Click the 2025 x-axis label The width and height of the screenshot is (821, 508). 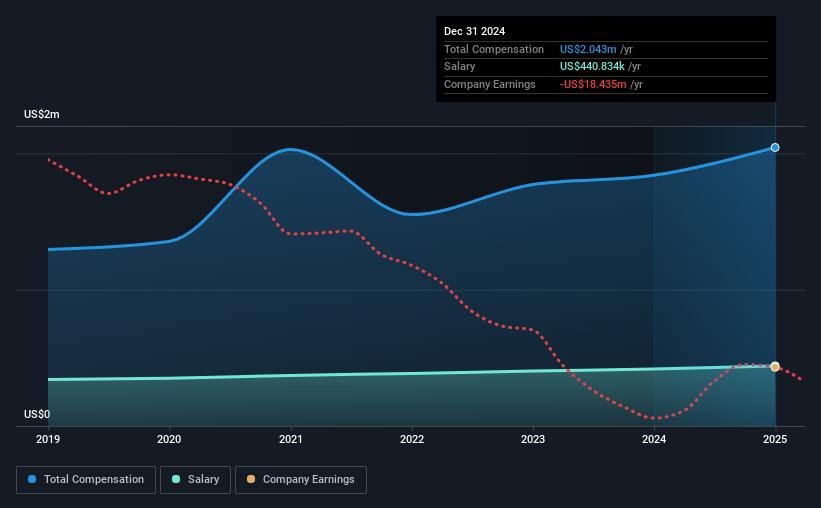click(775, 439)
